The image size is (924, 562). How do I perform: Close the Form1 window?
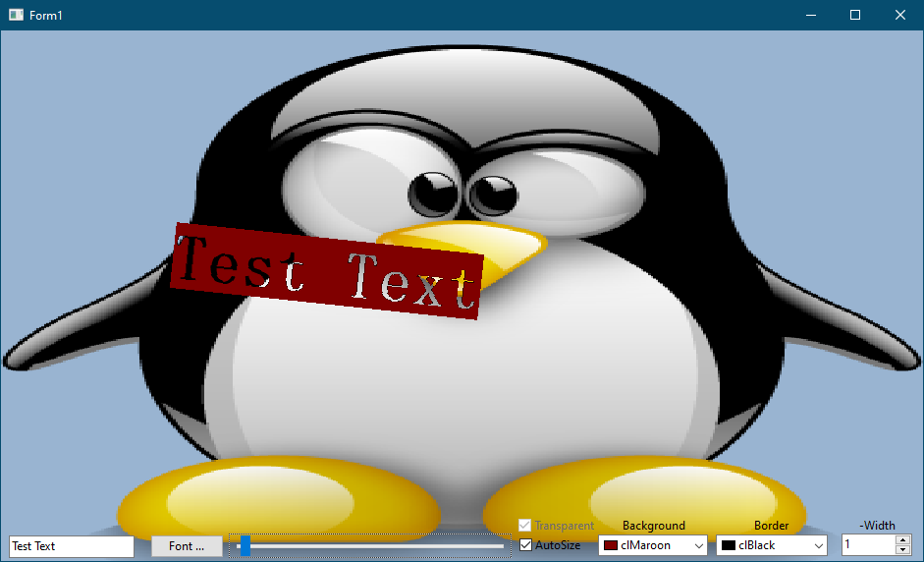tap(899, 15)
